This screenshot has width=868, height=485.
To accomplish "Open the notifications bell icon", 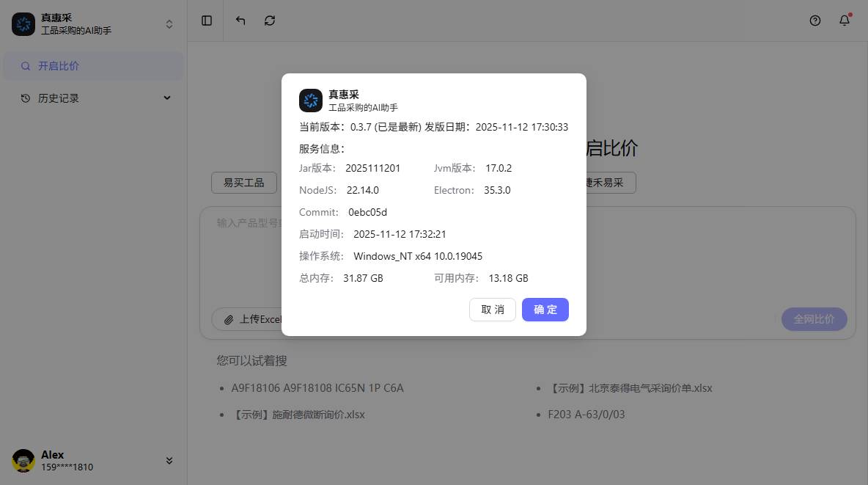I will 845,21.
